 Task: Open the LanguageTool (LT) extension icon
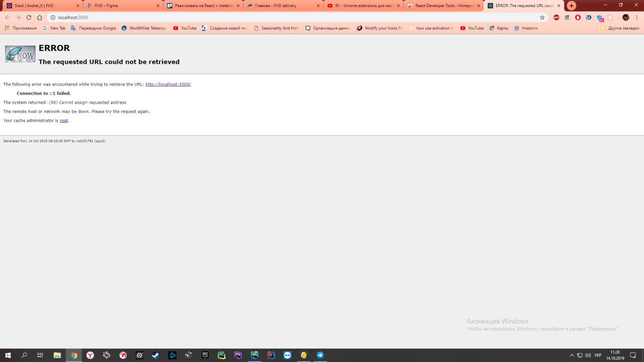567,18
